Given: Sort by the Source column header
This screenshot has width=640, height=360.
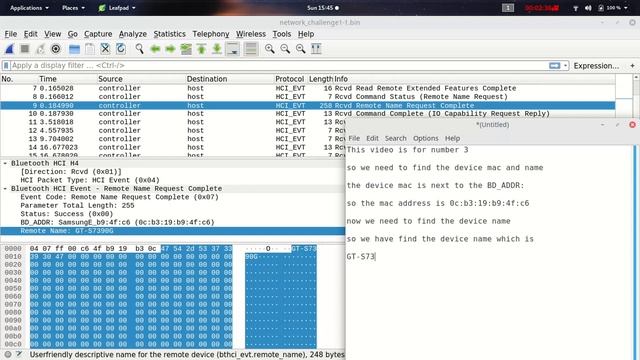Looking at the screenshot, I should point(110,79).
